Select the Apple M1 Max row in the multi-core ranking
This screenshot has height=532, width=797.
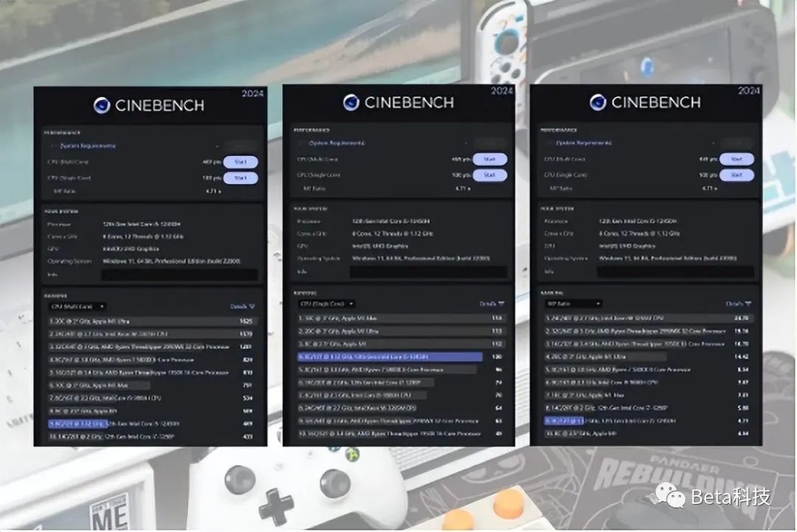(152, 386)
